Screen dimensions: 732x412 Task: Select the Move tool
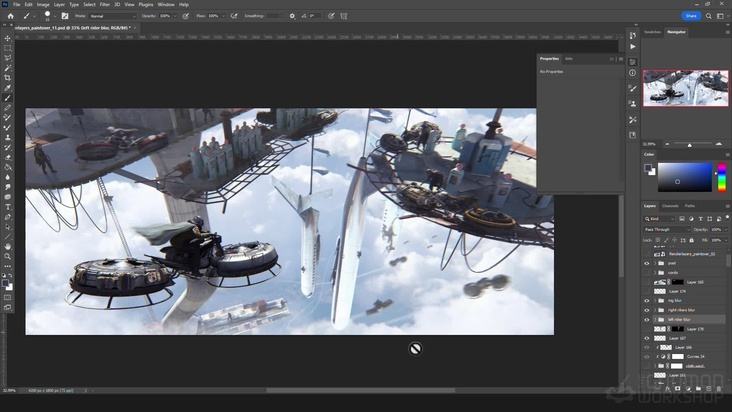click(x=7, y=38)
